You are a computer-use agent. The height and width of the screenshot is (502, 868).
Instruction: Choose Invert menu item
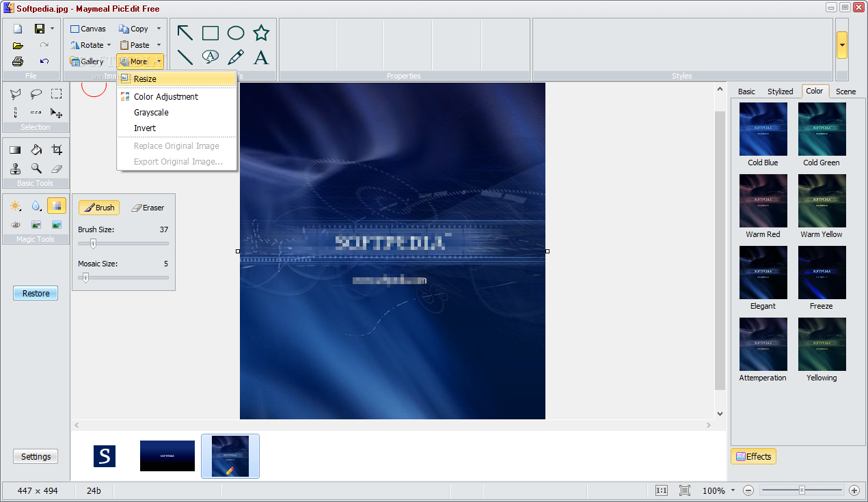click(x=177, y=128)
